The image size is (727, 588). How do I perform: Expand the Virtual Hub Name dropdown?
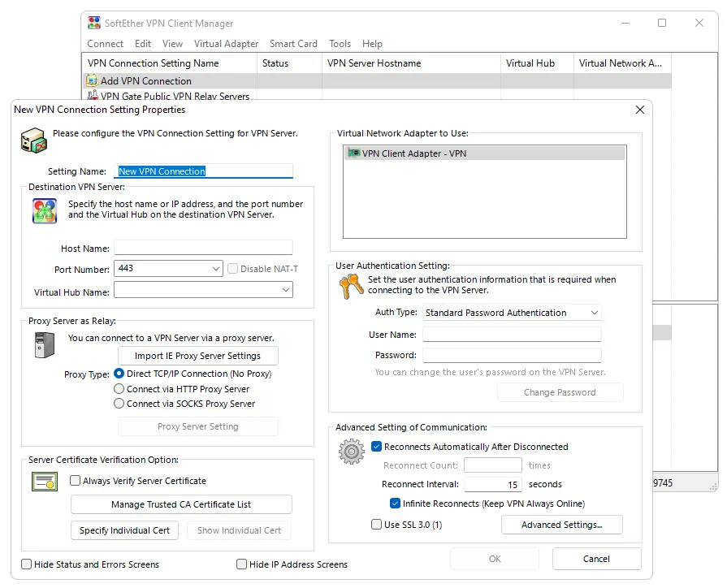285,290
